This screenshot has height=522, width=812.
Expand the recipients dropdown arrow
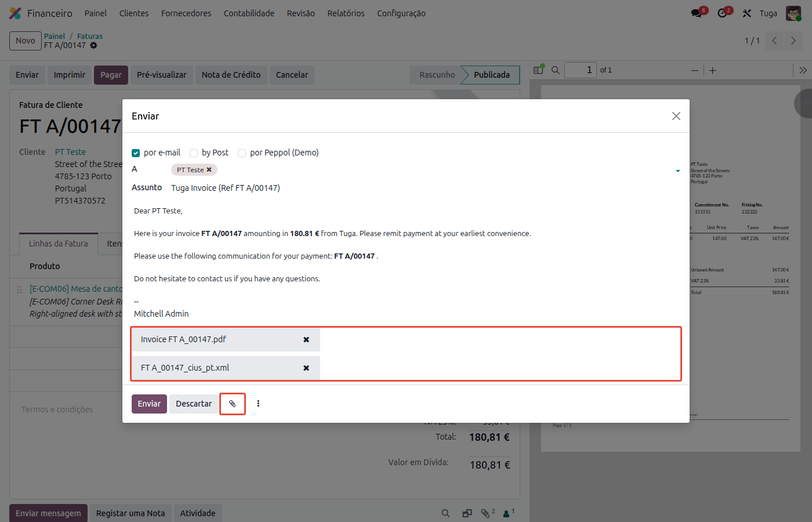tap(678, 171)
